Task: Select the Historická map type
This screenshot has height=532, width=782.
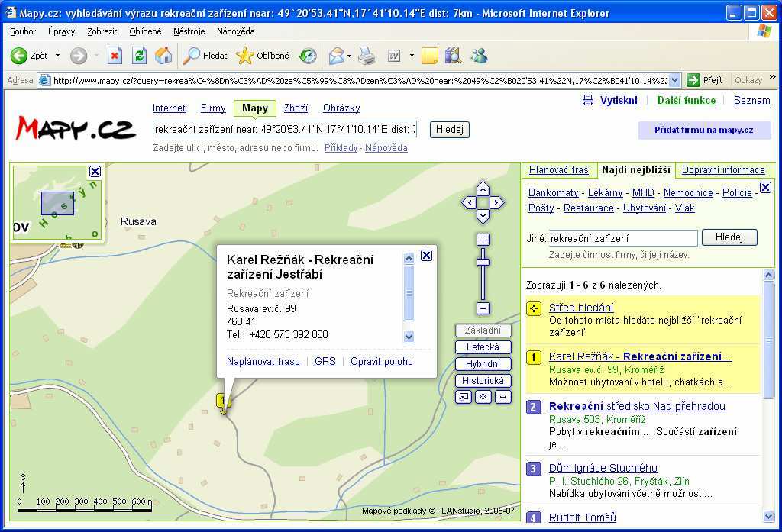Action: click(x=483, y=381)
